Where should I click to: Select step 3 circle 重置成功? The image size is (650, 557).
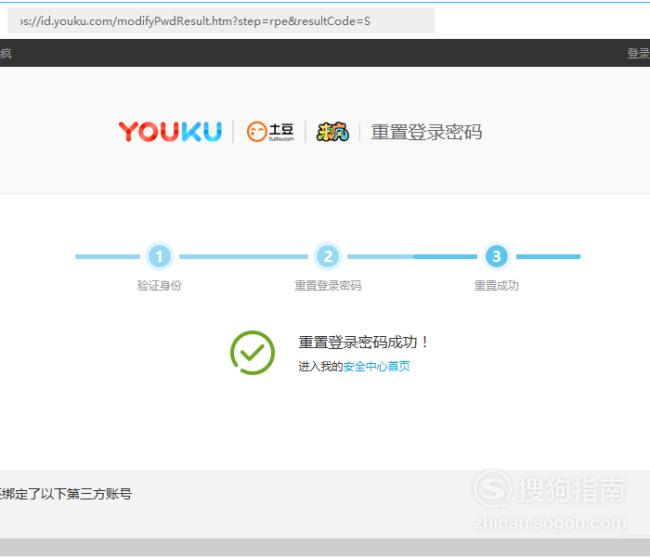496,256
